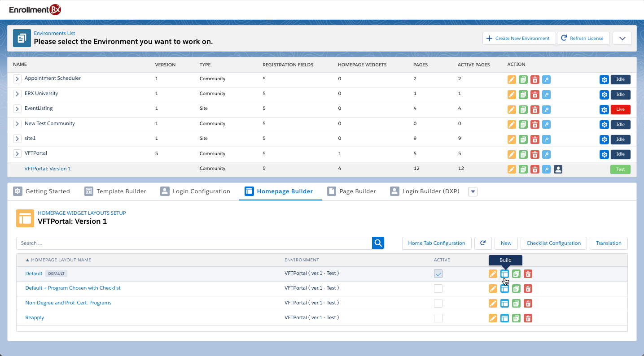Enable Active checkbox for Reapply layout
The width and height of the screenshot is (644, 356).
coord(438,318)
